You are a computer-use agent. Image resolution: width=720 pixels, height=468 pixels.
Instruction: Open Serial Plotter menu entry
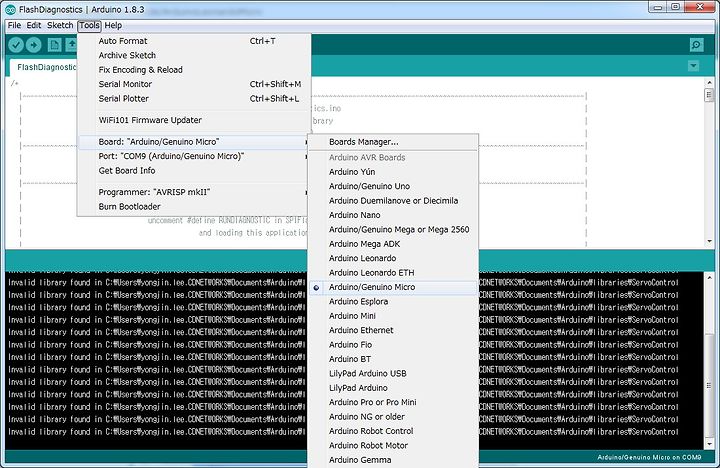(194, 98)
